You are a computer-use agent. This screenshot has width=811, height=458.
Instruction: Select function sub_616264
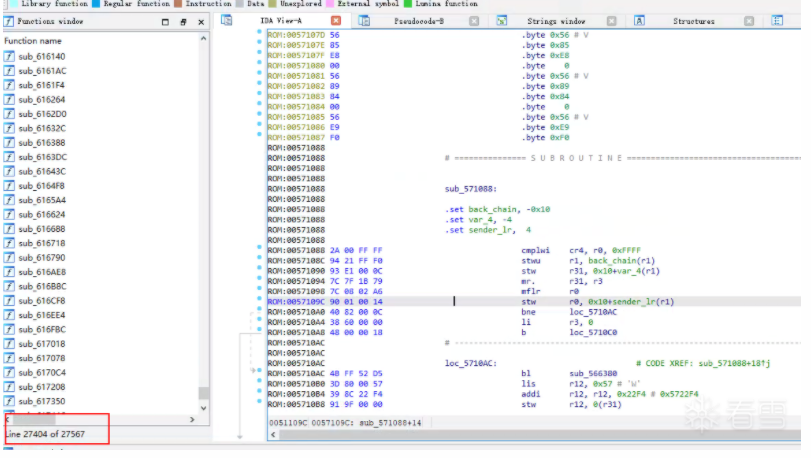(x=42, y=100)
